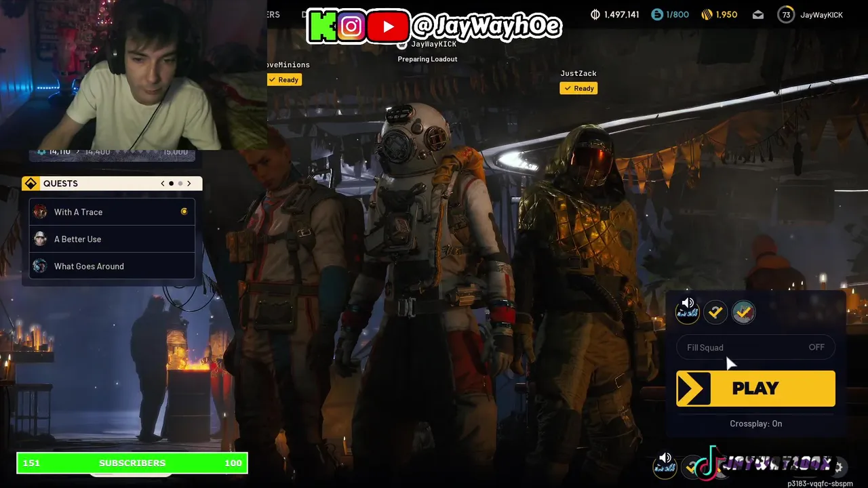Click the Crossplay: On setting
The width and height of the screenshot is (868, 488).
[755, 424]
